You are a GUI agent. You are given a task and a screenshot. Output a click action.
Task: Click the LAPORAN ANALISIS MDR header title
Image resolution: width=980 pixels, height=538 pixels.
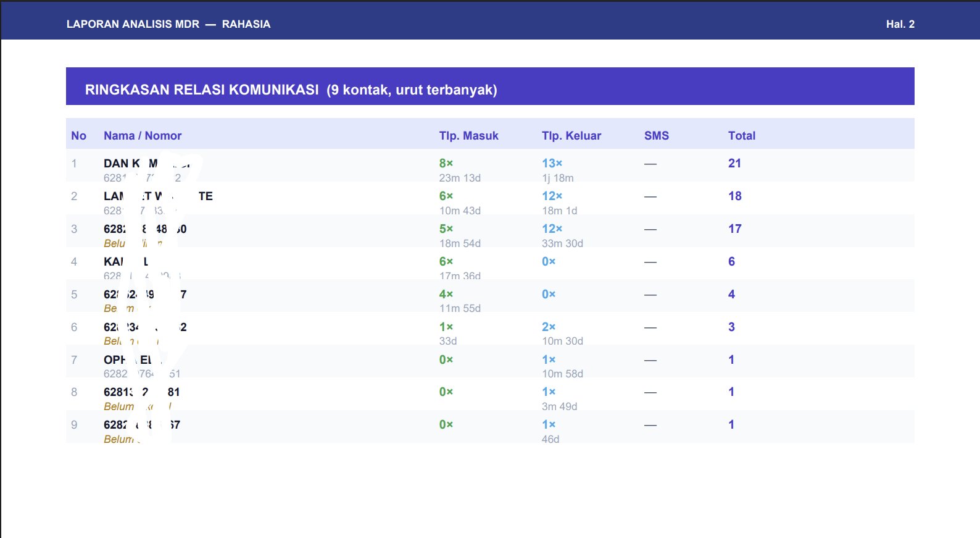[168, 24]
